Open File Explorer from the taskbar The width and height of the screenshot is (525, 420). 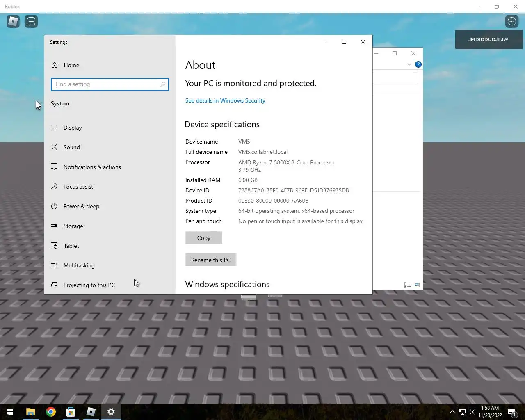pos(30,412)
